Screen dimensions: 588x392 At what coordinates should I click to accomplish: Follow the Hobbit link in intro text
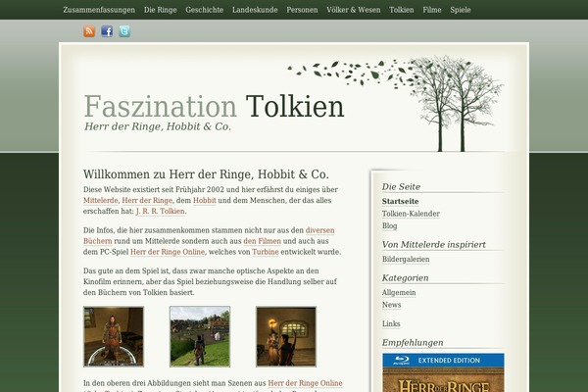pyautogui.click(x=205, y=200)
